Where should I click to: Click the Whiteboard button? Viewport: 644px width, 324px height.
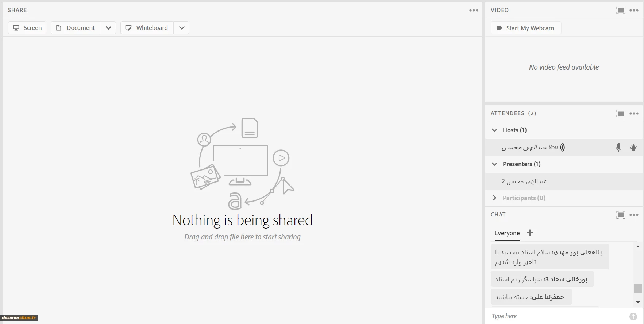[x=147, y=28]
